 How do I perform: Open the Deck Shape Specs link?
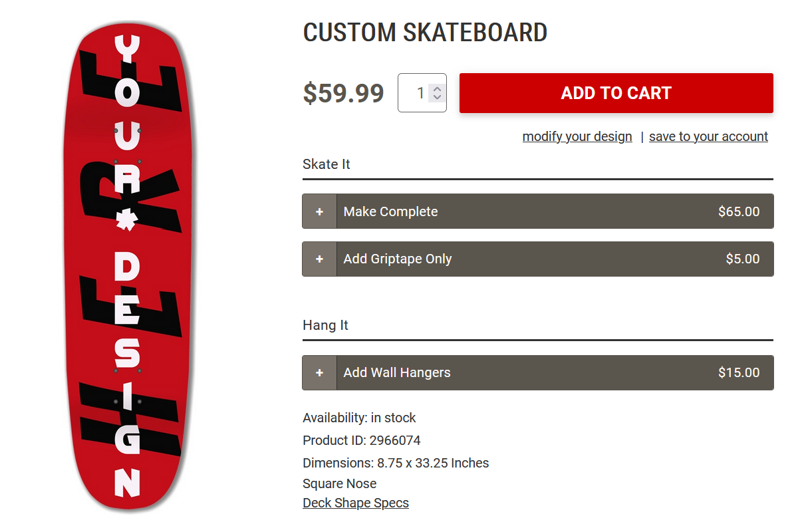pyautogui.click(x=356, y=503)
